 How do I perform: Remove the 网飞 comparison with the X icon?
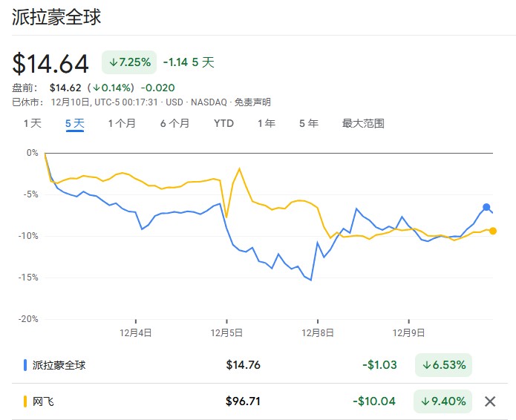pos(490,401)
